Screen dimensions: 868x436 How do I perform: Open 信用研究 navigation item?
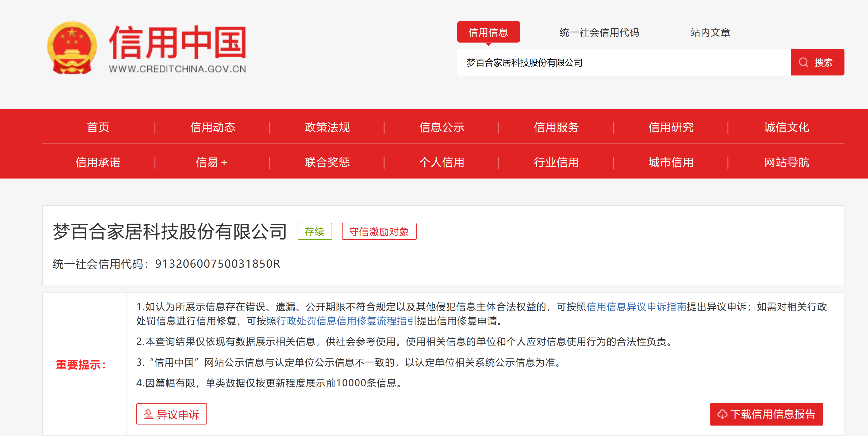coord(671,127)
